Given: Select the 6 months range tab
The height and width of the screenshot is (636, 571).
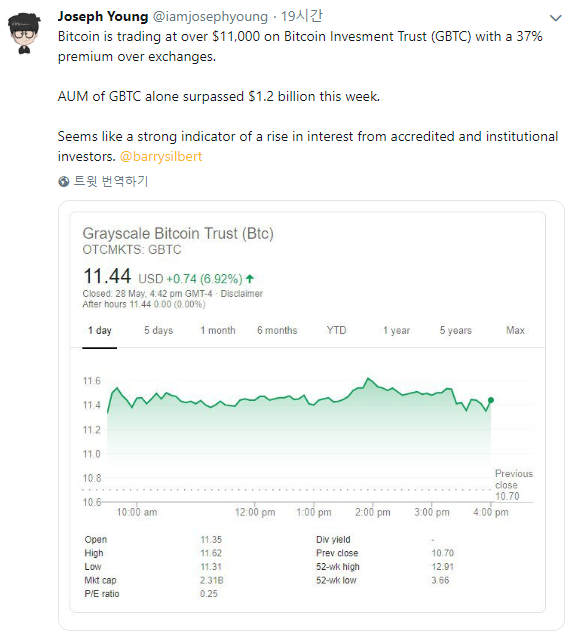Looking at the screenshot, I should [277, 331].
